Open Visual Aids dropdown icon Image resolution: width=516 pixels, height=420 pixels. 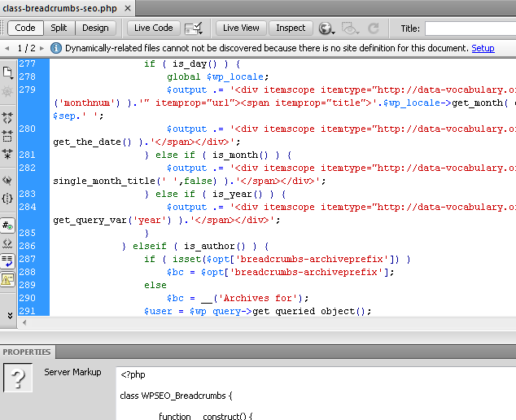pos(350,28)
